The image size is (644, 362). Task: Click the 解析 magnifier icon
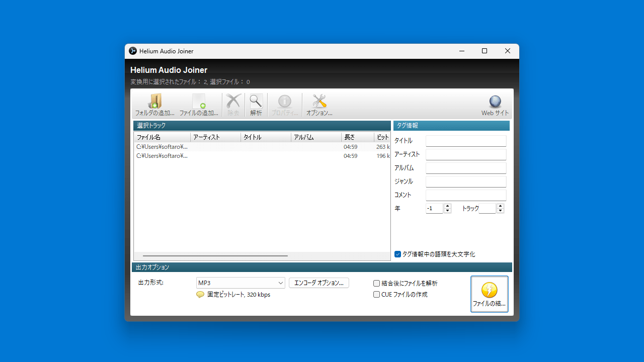(256, 101)
